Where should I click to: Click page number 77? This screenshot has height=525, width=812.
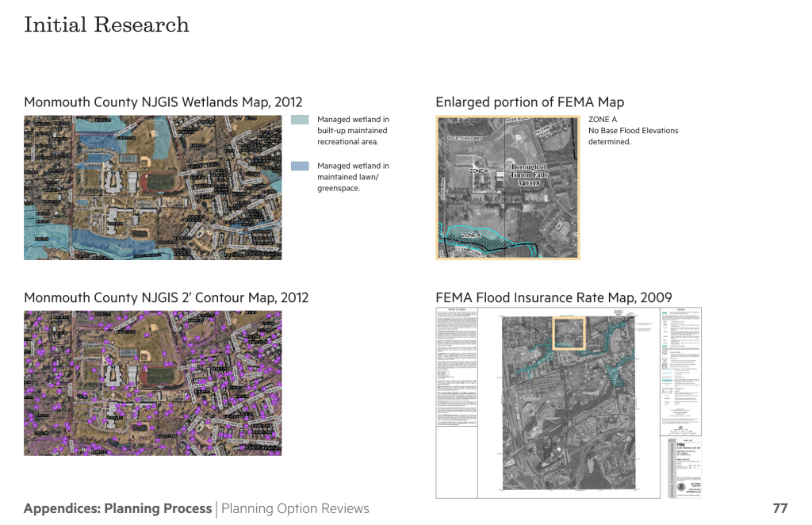point(779,508)
